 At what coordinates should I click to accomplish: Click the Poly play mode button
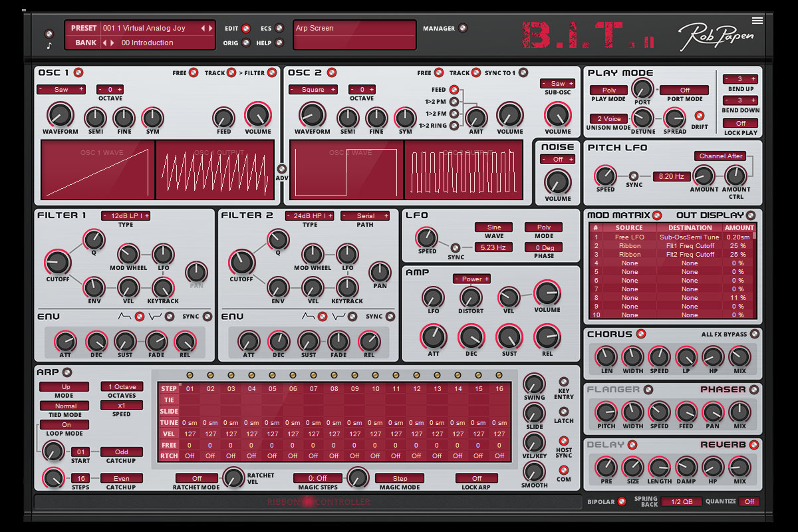pyautogui.click(x=608, y=90)
